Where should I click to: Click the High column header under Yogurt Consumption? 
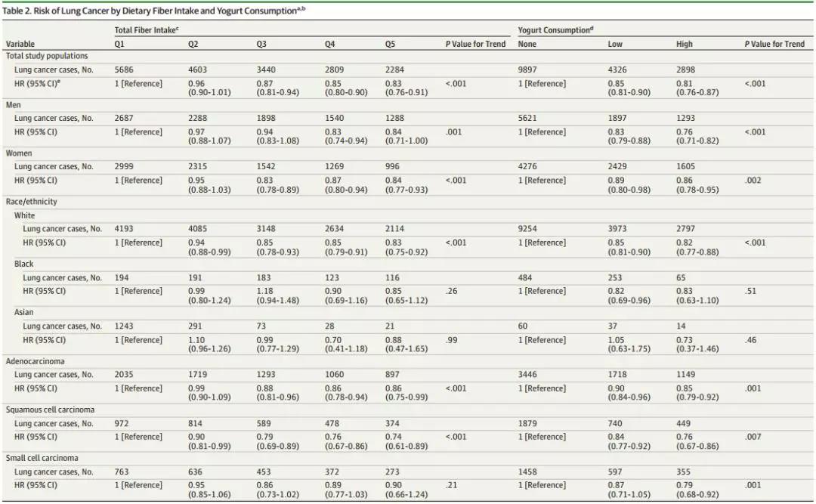[684, 44]
